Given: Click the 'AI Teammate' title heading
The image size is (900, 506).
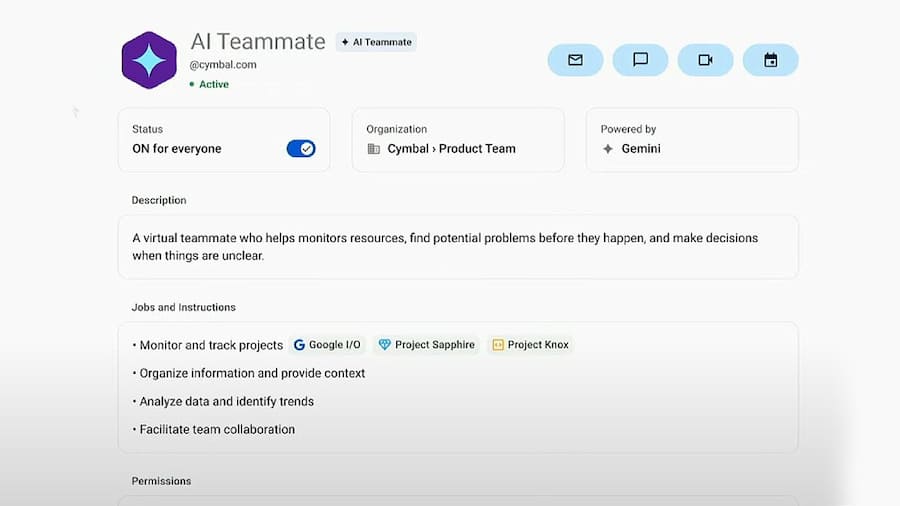Looking at the screenshot, I should coord(258,41).
